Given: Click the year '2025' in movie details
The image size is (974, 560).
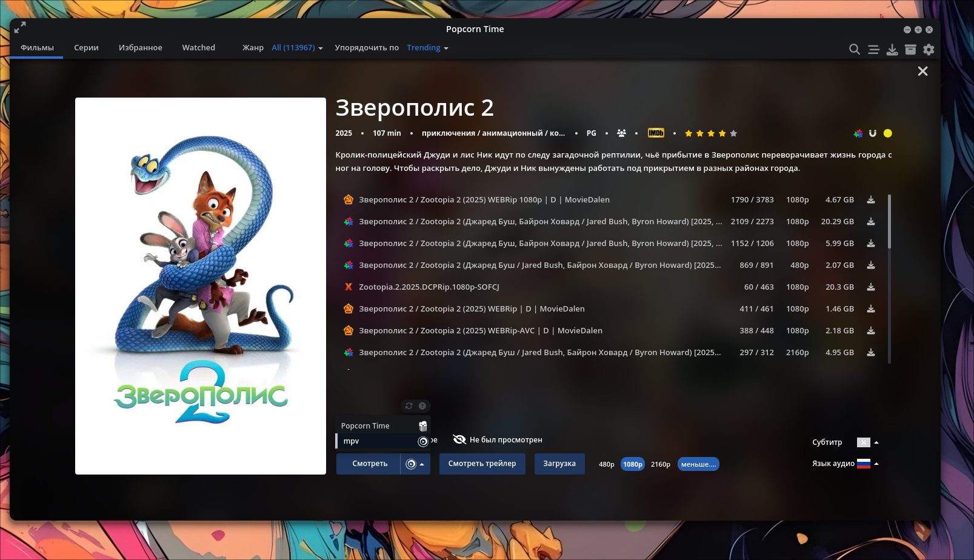Looking at the screenshot, I should 344,133.
